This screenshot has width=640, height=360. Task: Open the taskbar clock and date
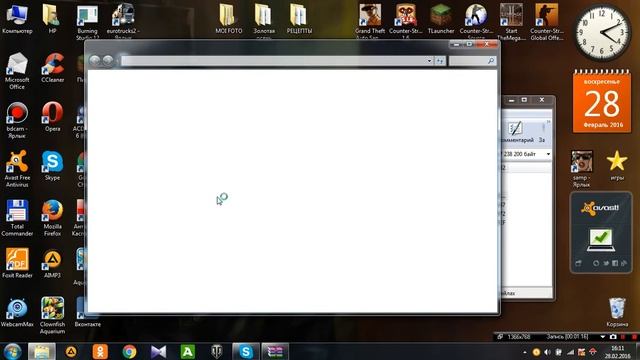[x=618, y=352]
